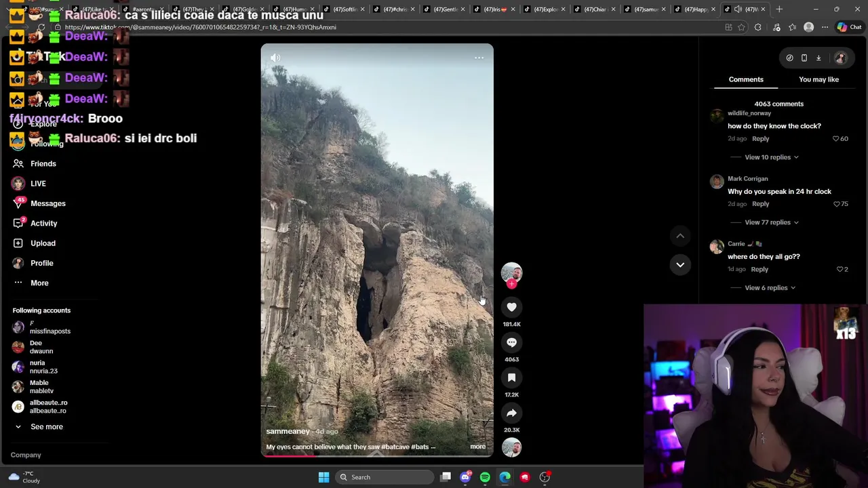Click the browser address bar URL
Screen dimensions: 868x488
201,28
